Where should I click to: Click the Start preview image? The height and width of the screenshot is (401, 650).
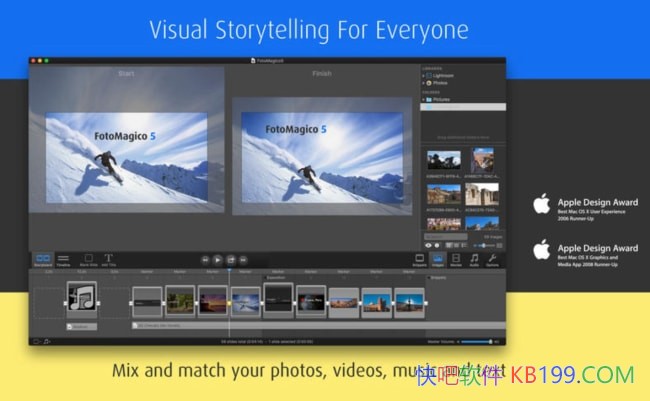point(126,150)
